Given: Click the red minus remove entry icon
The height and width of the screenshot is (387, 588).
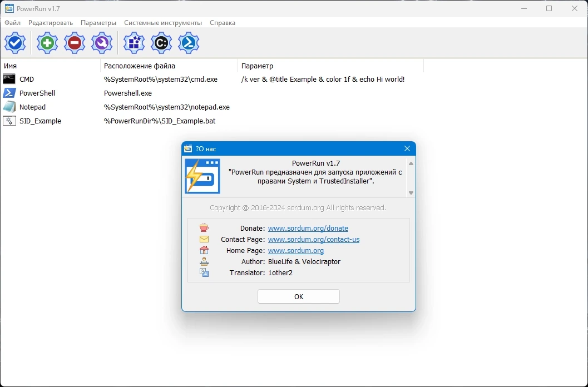Looking at the screenshot, I should tap(75, 43).
